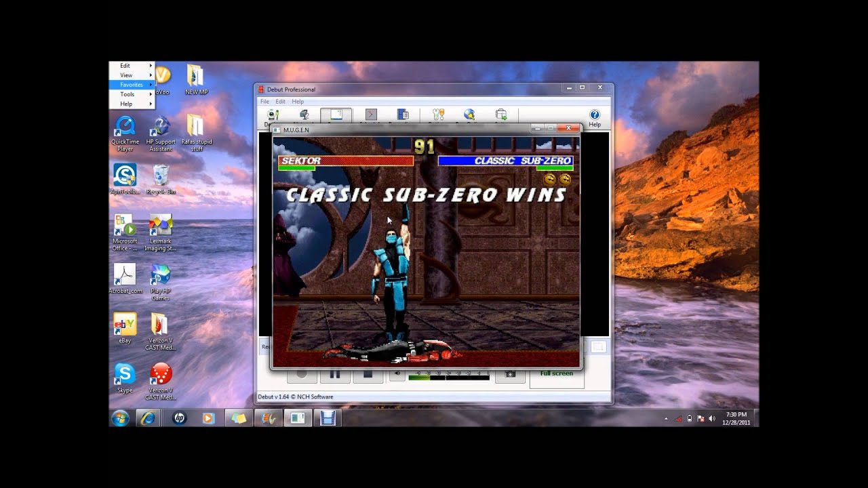Click 'Debut v 1.64 © NCH Software' status text
This screenshot has height=488, width=868.
pyautogui.click(x=296, y=396)
